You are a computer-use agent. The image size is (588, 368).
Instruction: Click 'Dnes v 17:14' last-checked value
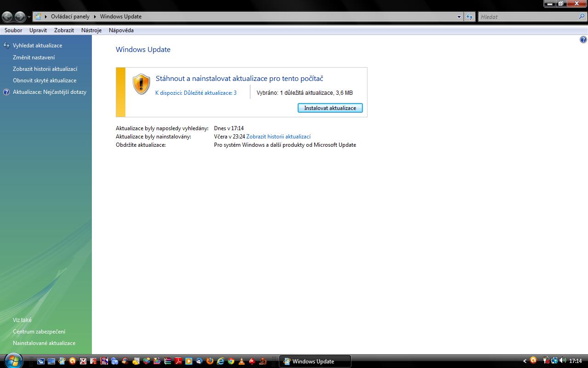[x=229, y=128]
